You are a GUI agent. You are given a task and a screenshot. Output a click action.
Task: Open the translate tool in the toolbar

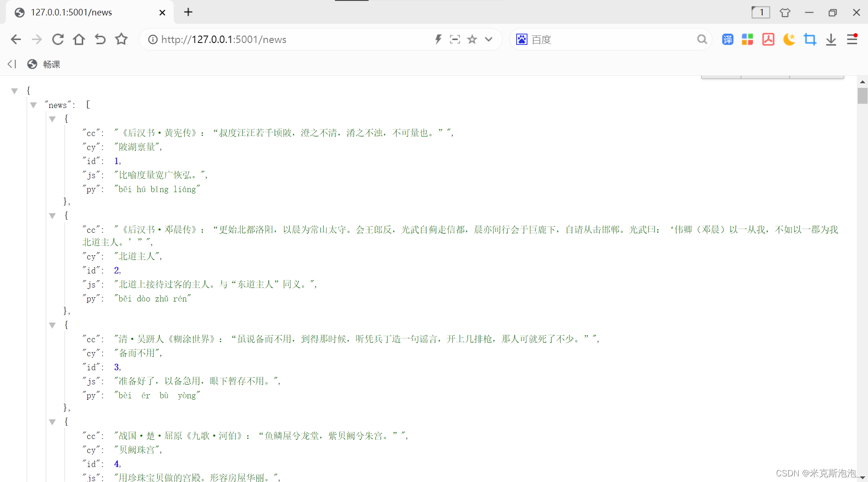click(727, 39)
